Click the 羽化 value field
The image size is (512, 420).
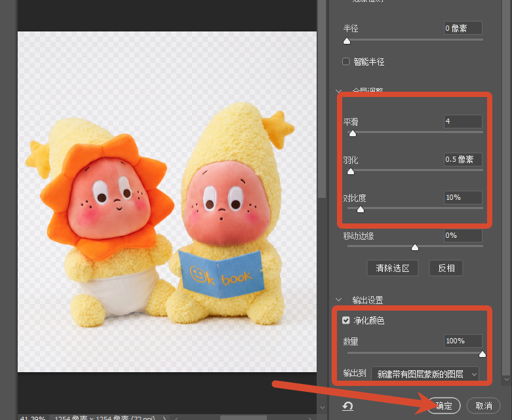tap(463, 159)
